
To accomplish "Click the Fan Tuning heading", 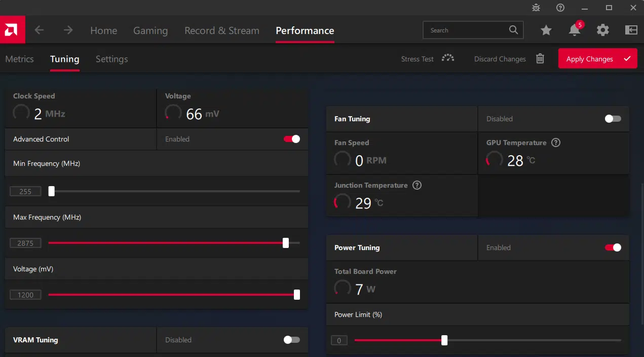I will pos(352,119).
